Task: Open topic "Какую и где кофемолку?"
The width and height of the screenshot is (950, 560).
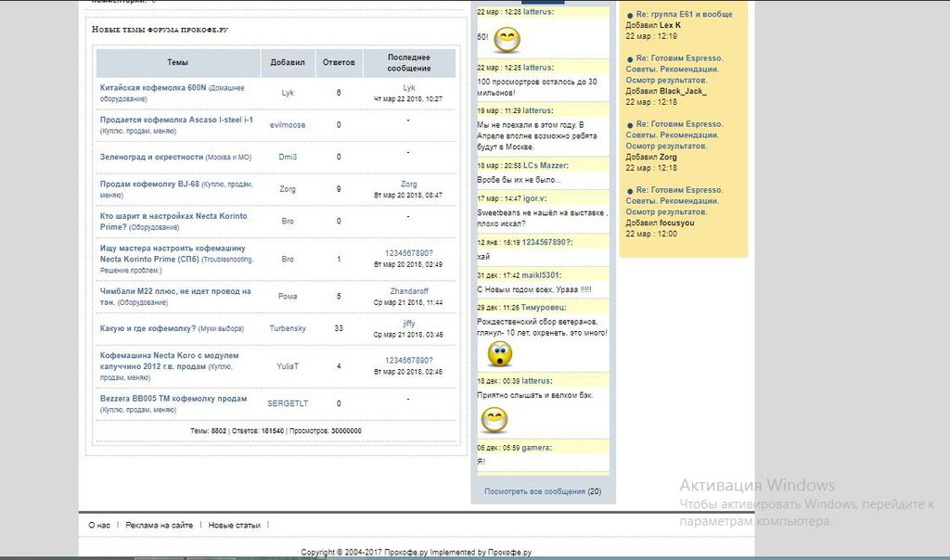Action: (148, 328)
